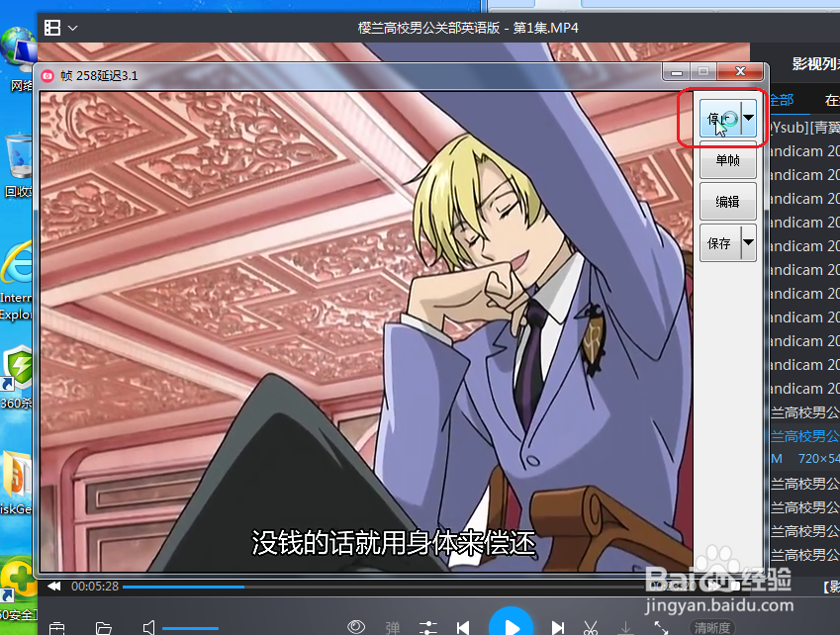Screen dimensions: 840x635
Task: Click the 单帧 single frame button
Action: (727, 160)
